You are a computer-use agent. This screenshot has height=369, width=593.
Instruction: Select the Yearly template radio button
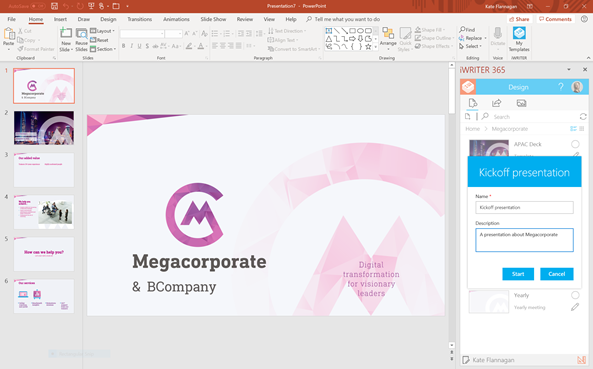[575, 295]
